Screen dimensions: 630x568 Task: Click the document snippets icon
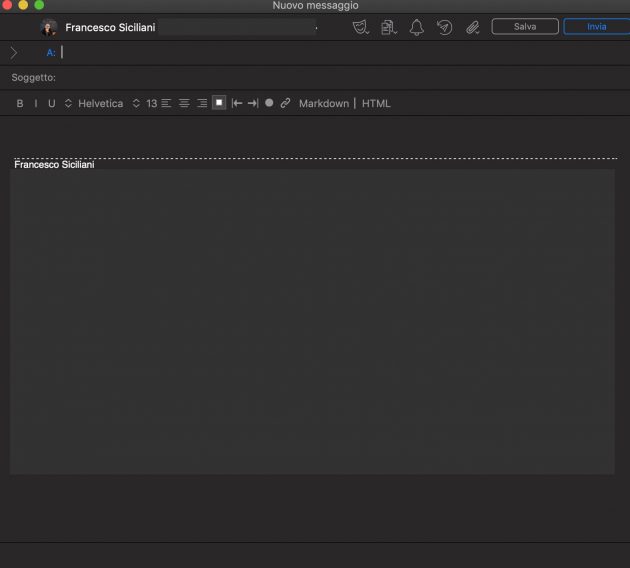389,27
